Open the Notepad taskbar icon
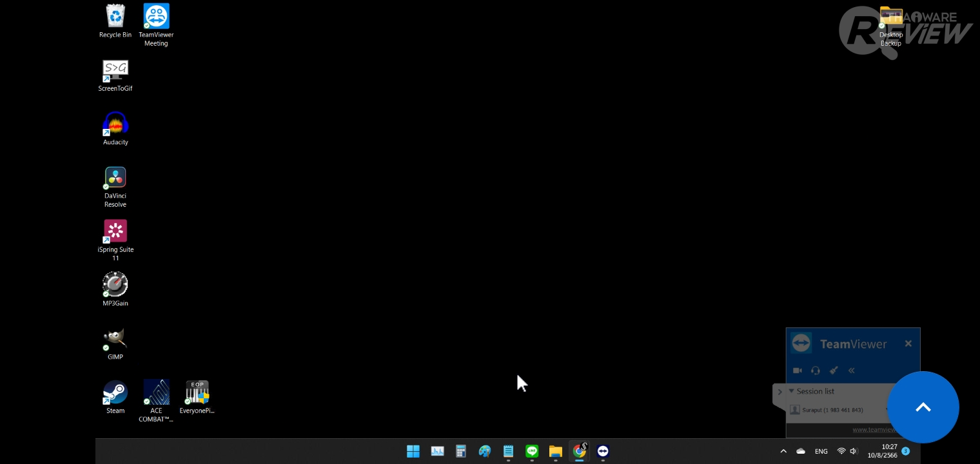 [x=508, y=451]
